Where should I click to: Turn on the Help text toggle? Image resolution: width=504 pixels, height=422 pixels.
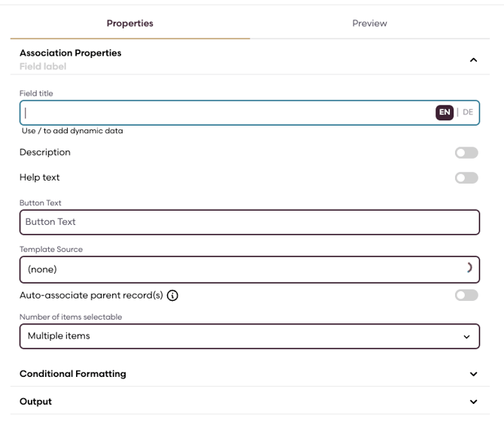tap(466, 178)
